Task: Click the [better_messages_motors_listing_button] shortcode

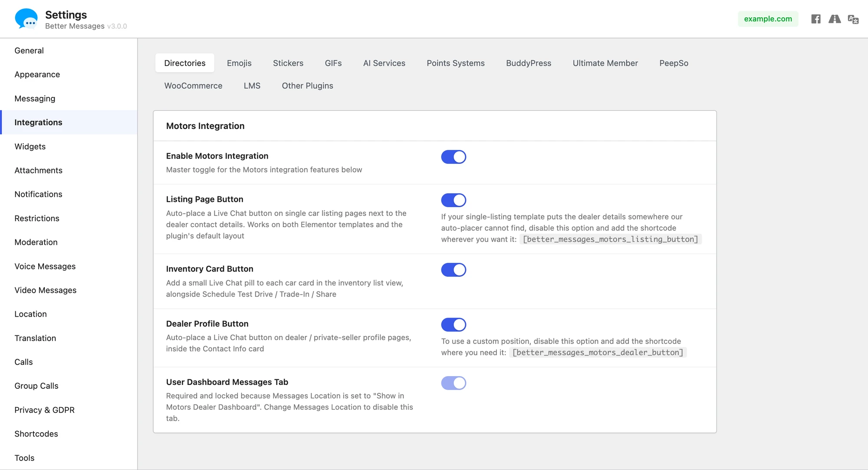Action: point(610,239)
